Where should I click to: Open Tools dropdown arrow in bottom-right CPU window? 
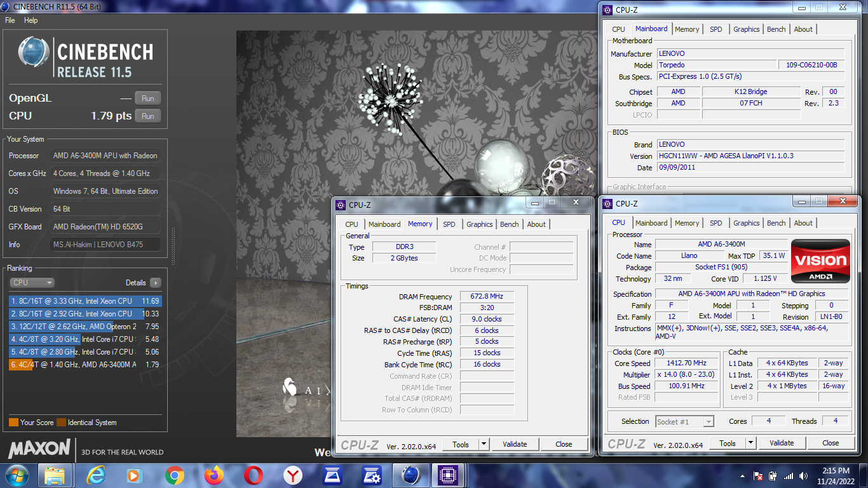(750, 443)
